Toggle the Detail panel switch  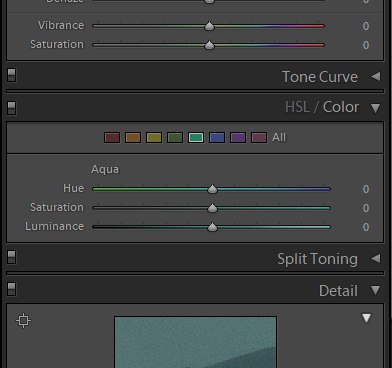pyautogui.click(x=12, y=289)
